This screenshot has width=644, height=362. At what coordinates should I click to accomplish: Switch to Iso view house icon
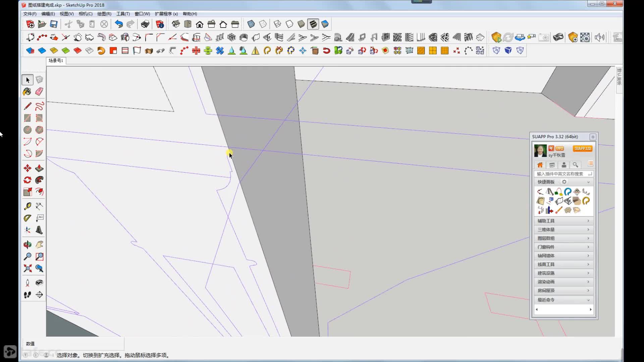(x=176, y=24)
